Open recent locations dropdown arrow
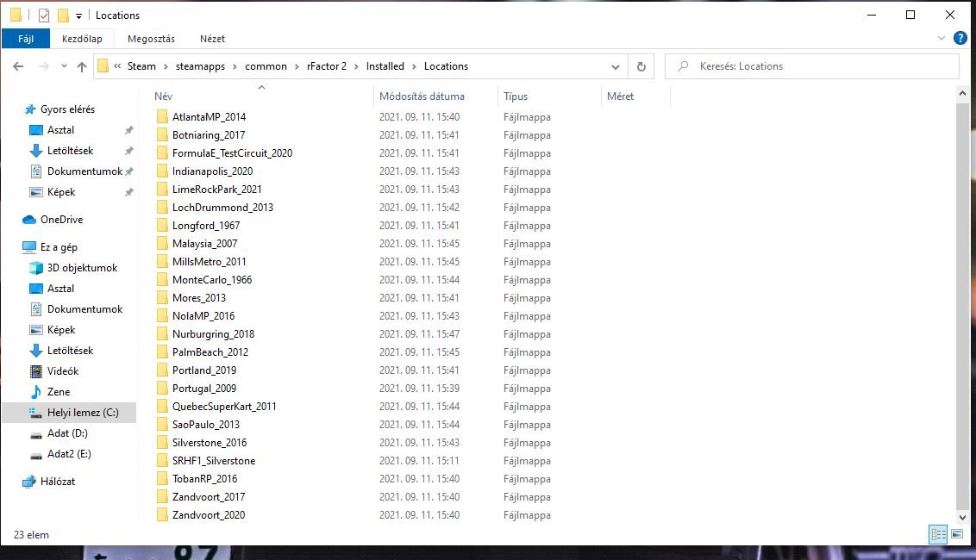 click(x=63, y=66)
